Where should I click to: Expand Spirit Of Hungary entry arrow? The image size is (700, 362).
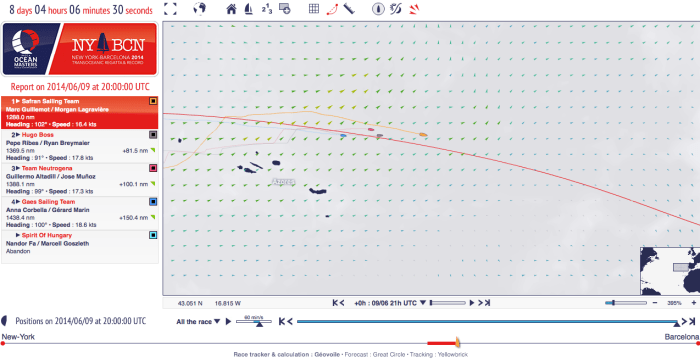click(18, 235)
